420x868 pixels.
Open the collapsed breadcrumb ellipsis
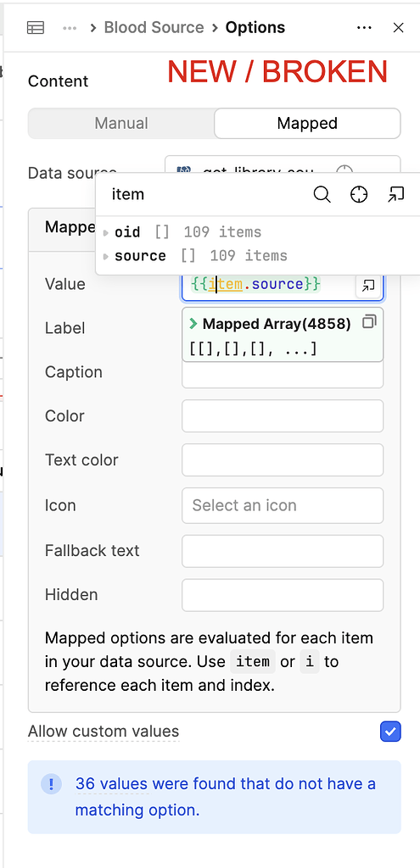[x=70, y=28]
